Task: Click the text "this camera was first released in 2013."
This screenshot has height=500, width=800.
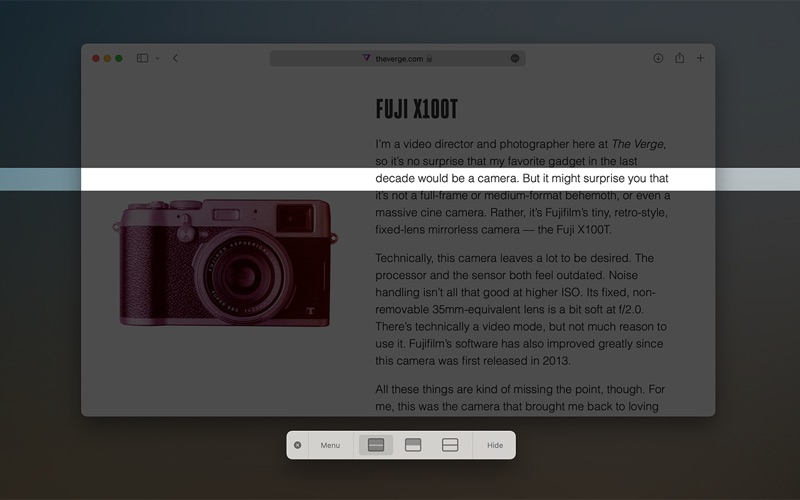Action: pos(473,361)
